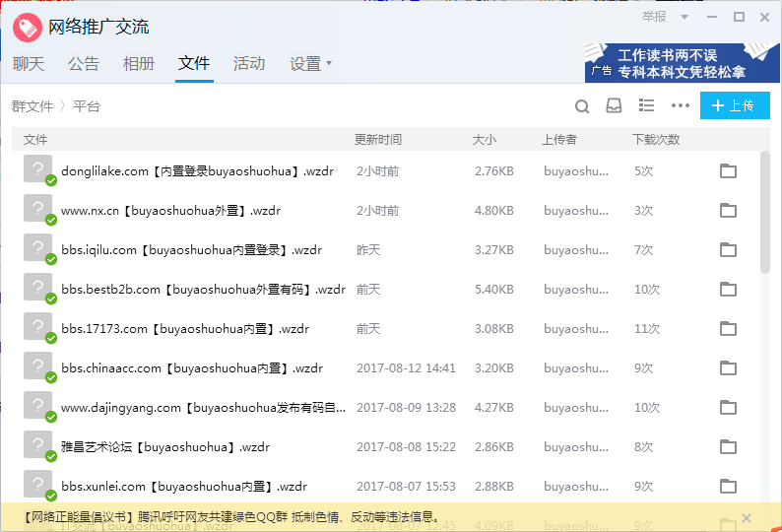
Task: Open the inbox tray icon in toolbar
Action: [x=614, y=105]
